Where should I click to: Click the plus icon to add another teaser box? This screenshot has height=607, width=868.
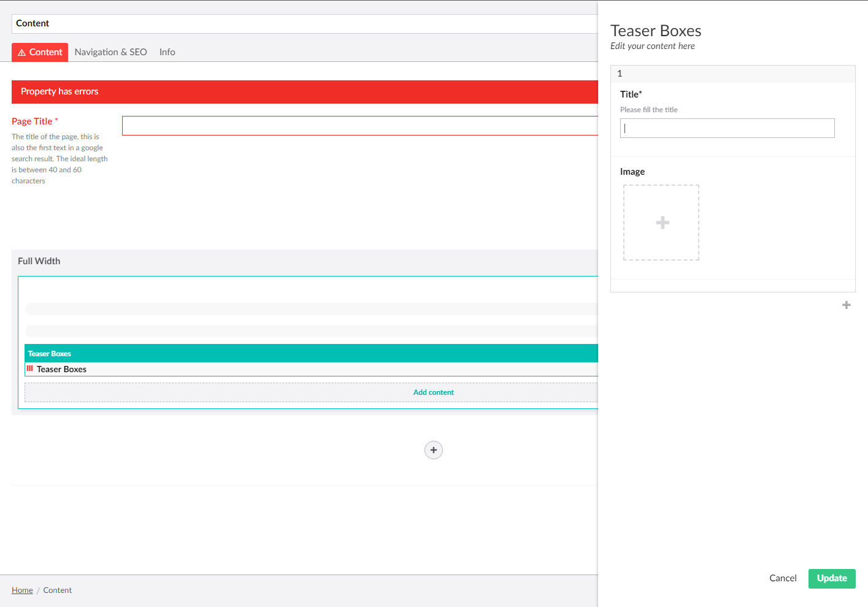click(x=846, y=305)
